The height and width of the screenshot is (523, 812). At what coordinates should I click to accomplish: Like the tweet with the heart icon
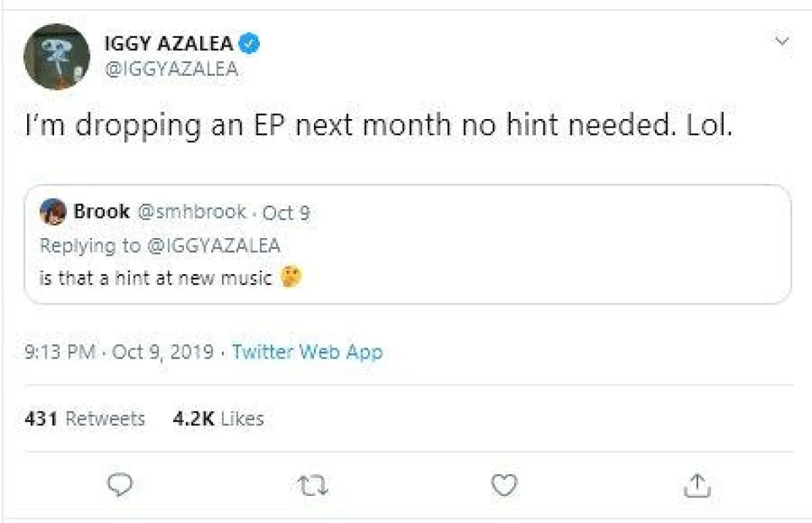click(x=504, y=485)
